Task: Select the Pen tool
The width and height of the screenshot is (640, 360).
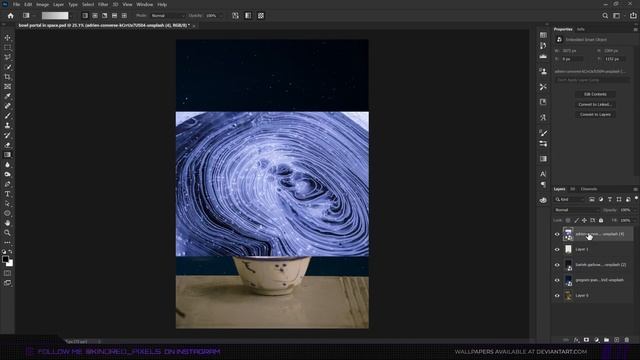Action: (x=7, y=184)
